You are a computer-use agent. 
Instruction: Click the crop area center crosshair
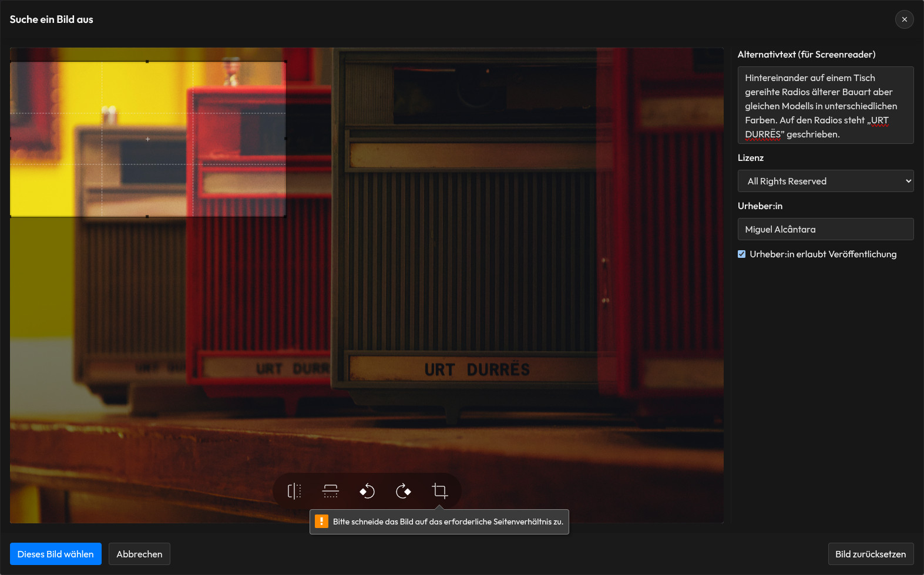147,139
